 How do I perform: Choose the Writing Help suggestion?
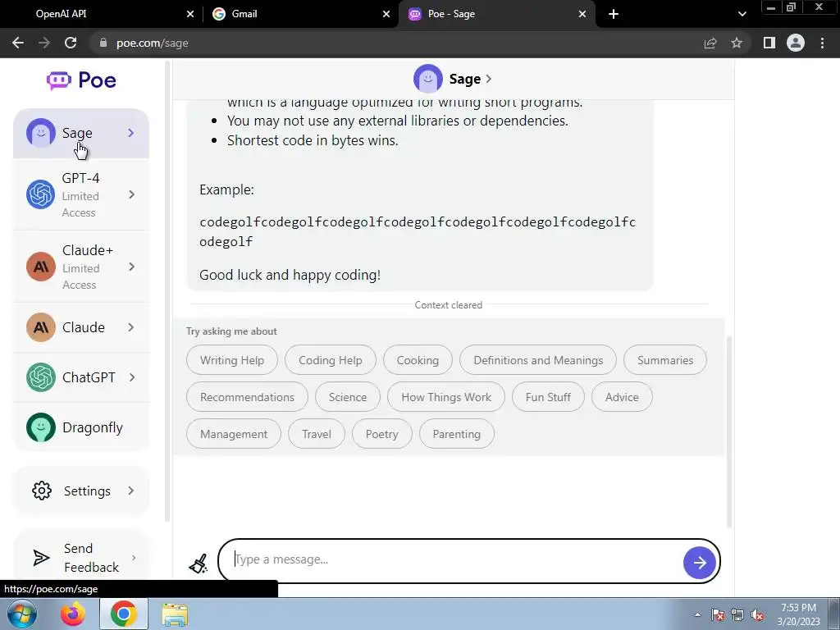pyautogui.click(x=232, y=360)
